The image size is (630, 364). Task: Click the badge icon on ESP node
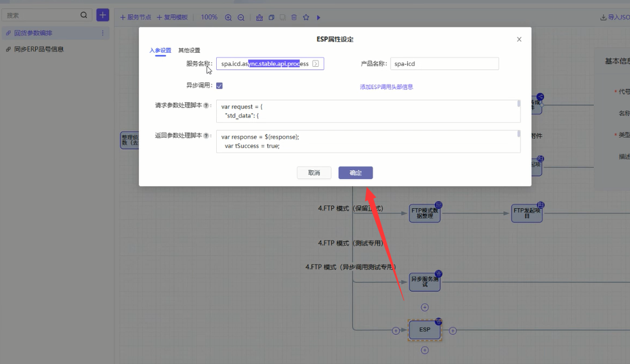pyautogui.click(x=439, y=321)
